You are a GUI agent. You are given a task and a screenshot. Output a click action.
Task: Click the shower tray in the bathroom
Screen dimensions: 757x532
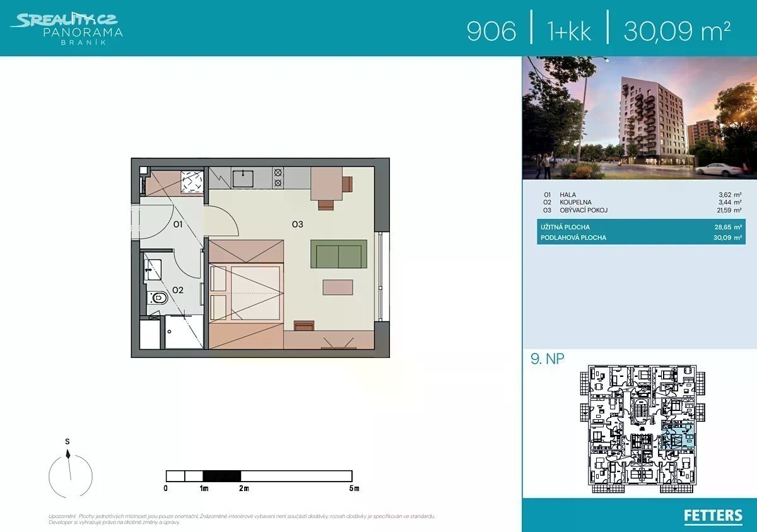point(184,332)
